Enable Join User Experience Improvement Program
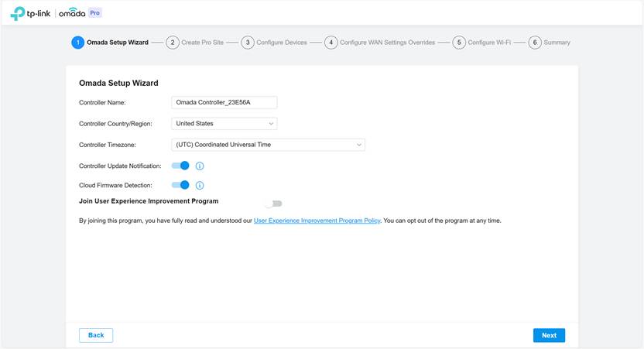Viewport: 644px width, 349px height. 273,204
